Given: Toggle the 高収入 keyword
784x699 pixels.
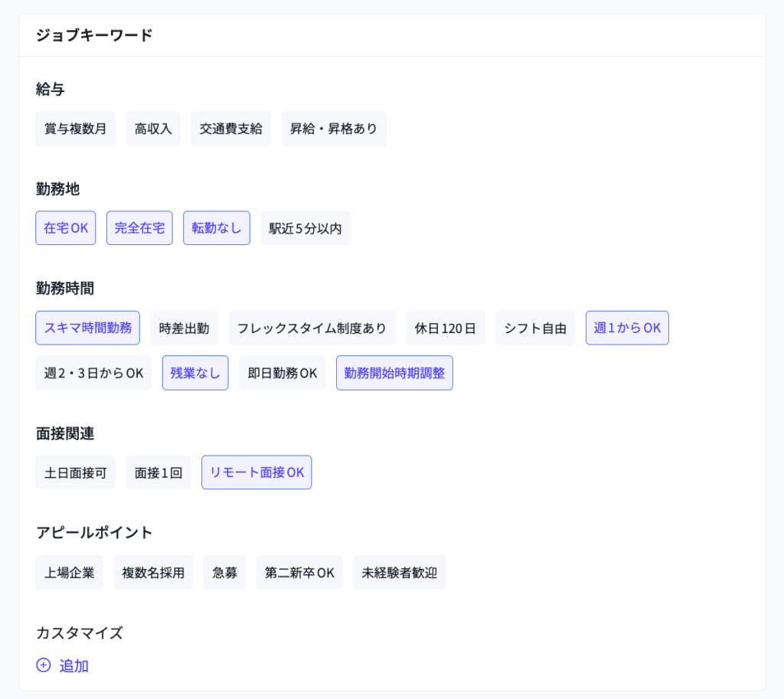Looking at the screenshot, I should pyautogui.click(x=153, y=129).
